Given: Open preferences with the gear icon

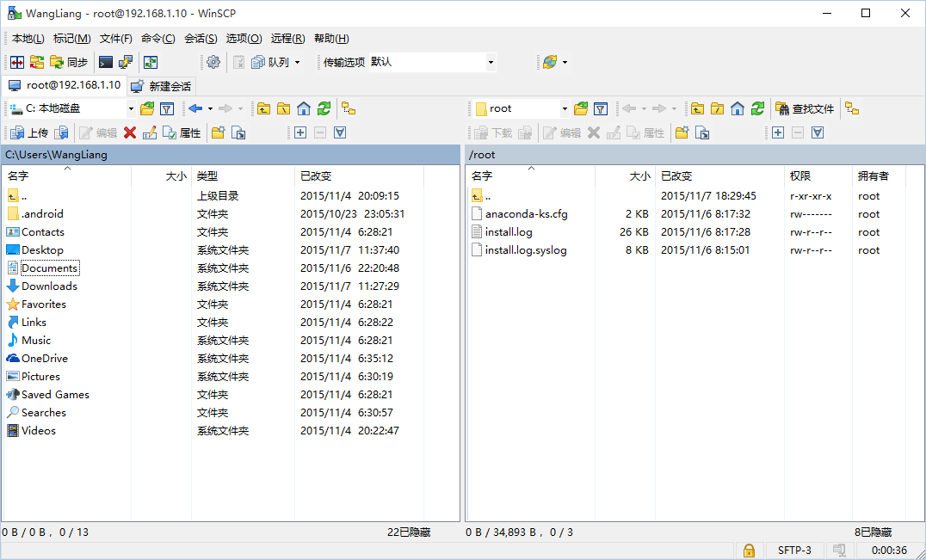Looking at the screenshot, I should (x=213, y=62).
